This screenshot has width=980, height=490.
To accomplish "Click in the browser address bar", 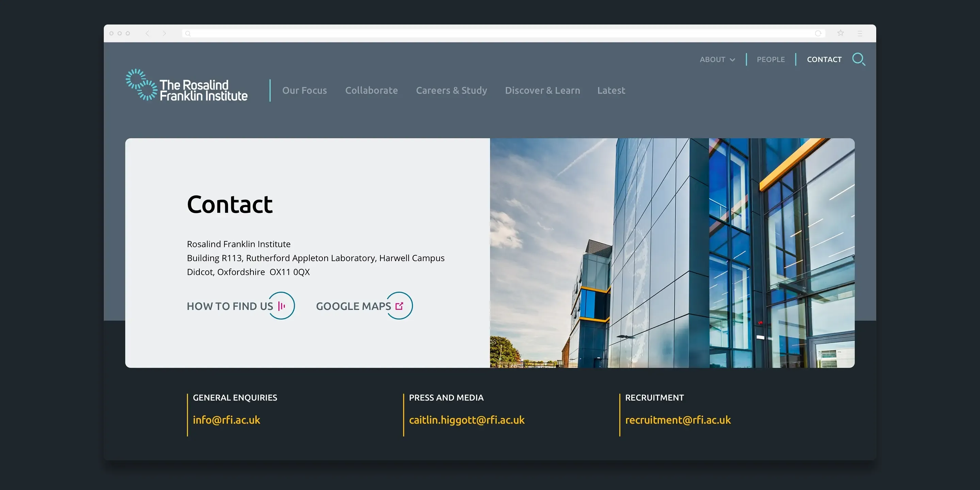I will pyautogui.click(x=503, y=33).
